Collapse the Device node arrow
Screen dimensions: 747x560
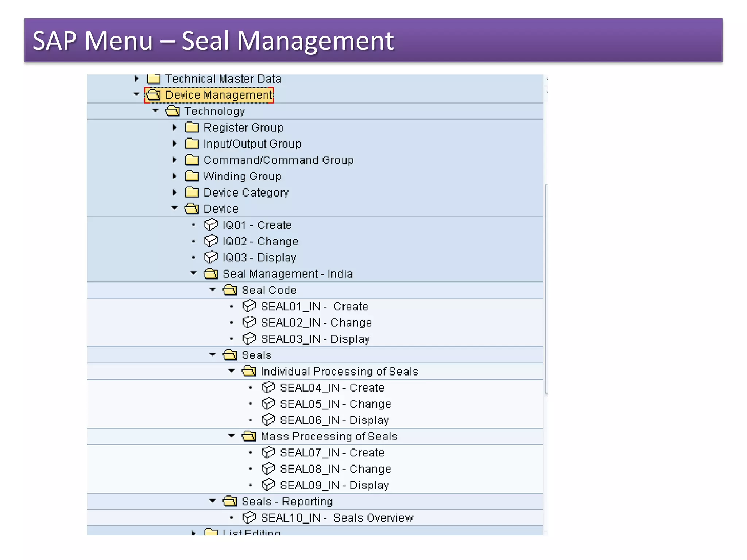(x=174, y=208)
